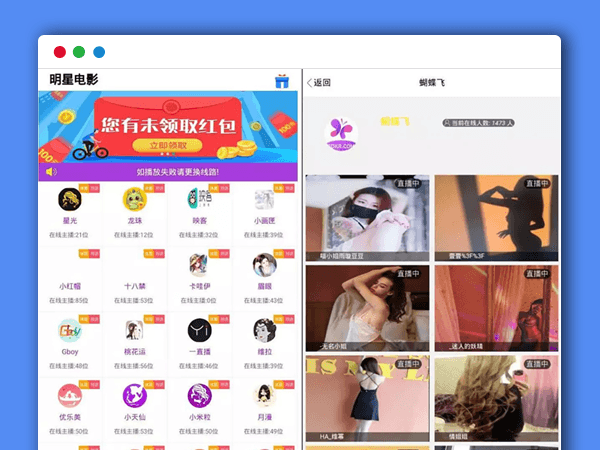Open the 星光 channel icon
The height and width of the screenshot is (450, 600).
tap(69, 199)
